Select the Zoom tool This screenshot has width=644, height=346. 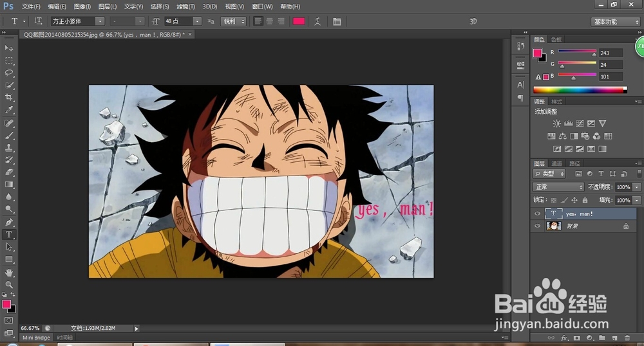coord(8,284)
